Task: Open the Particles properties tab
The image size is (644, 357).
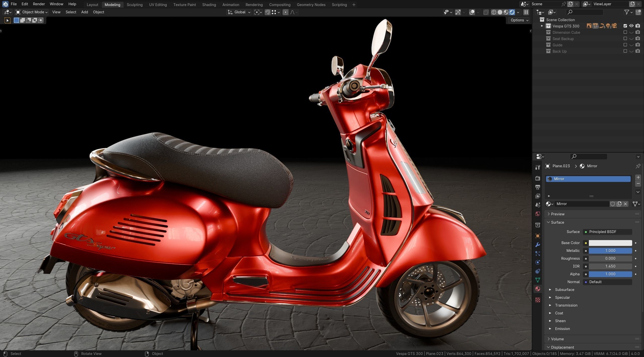Action: (x=538, y=253)
